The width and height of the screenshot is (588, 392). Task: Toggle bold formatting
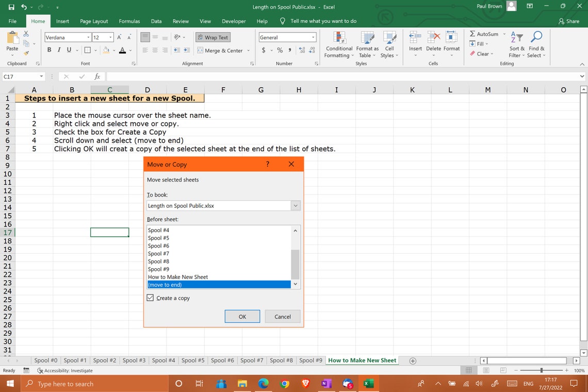coord(49,50)
